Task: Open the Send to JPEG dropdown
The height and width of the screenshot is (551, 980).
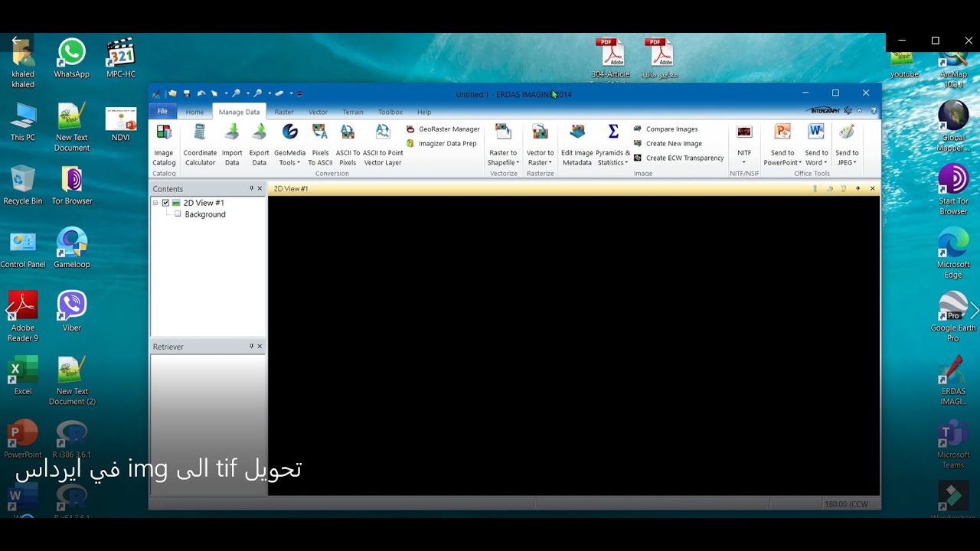Action: [847, 145]
